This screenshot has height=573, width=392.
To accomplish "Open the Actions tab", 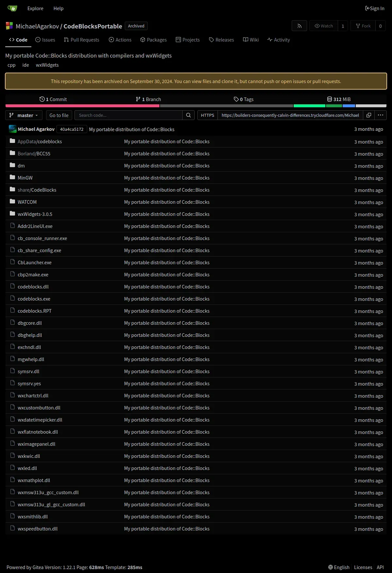I will point(120,40).
